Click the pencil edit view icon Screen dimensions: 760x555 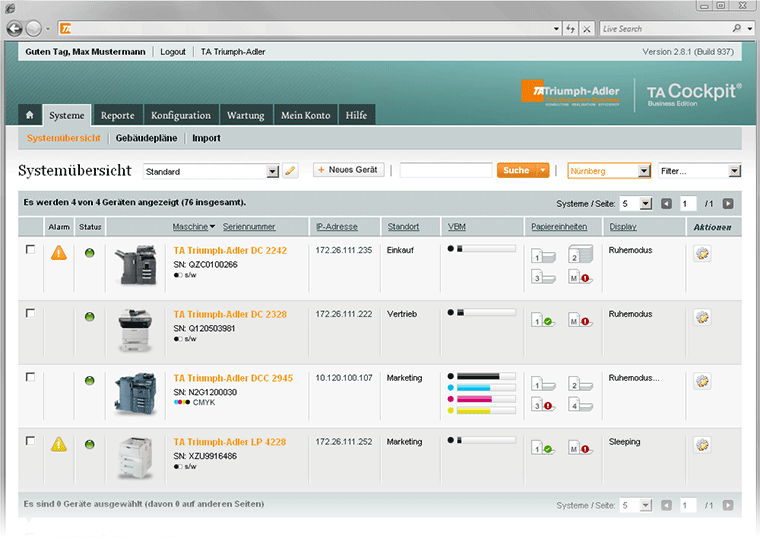point(290,171)
